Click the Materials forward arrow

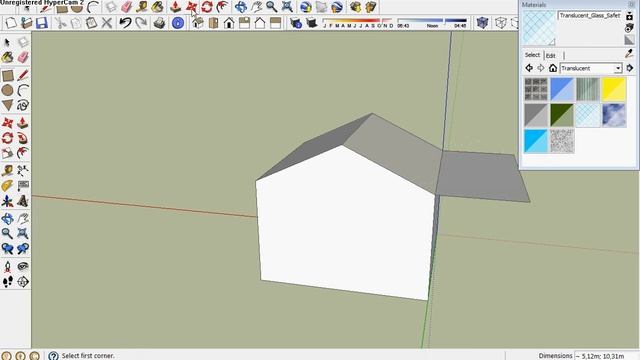[540, 68]
